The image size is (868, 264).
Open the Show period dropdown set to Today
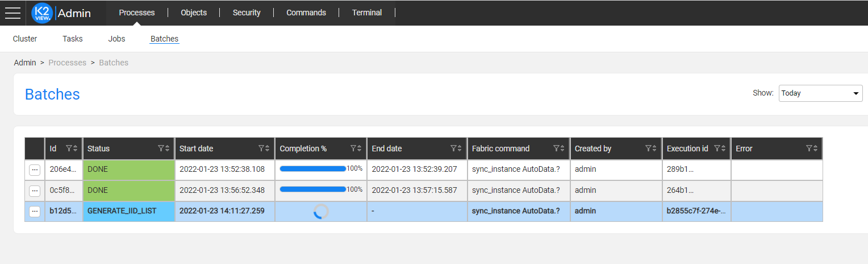821,93
